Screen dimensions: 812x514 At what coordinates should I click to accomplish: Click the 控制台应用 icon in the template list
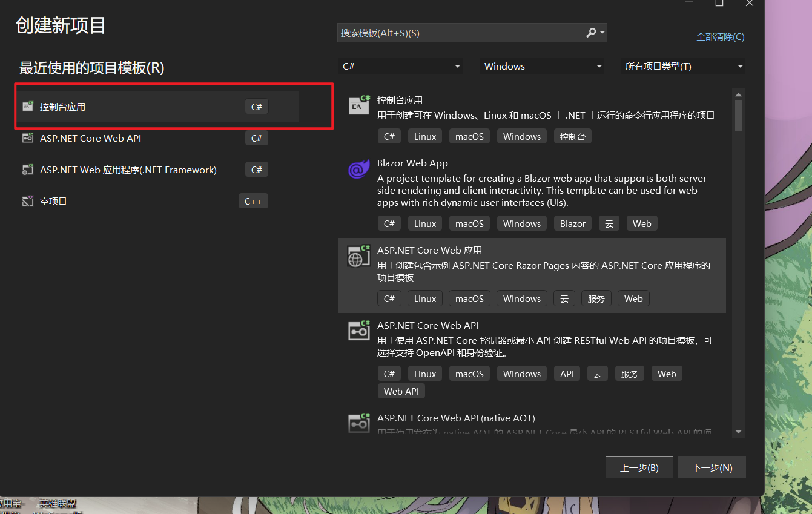point(359,105)
